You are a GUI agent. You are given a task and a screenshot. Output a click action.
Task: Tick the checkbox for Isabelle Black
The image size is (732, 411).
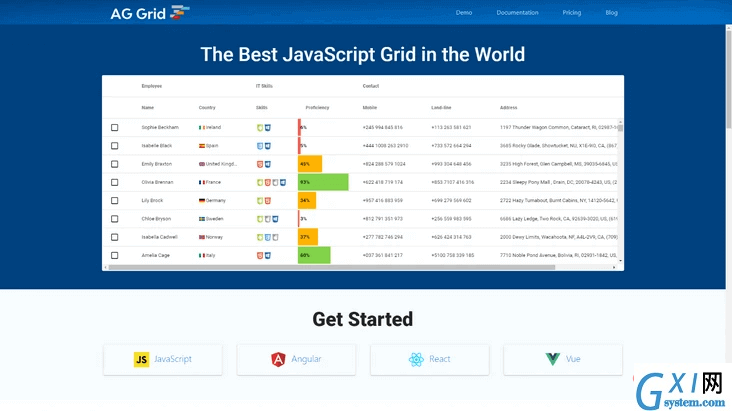pyautogui.click(x=114, y=146)
